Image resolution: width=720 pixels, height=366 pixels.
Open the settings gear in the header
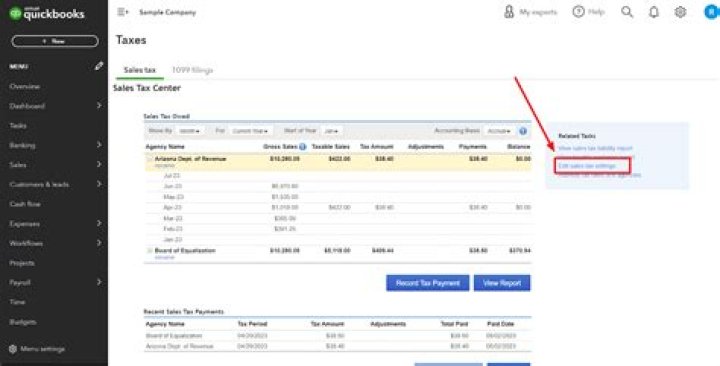click(680, 12)
